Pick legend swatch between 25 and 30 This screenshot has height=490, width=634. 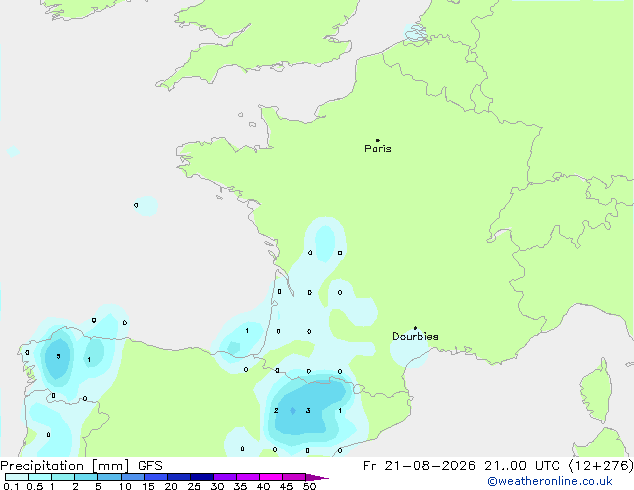point(202,477)
